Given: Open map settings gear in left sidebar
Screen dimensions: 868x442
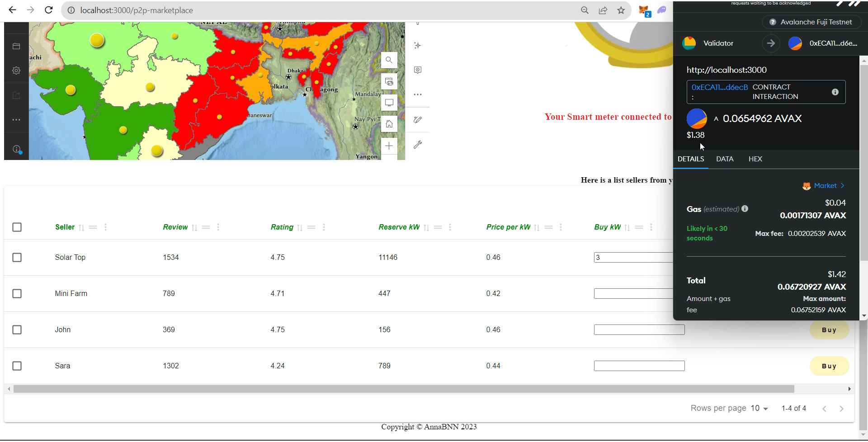Looking at the screenshot, I should (x=16, y=71).
